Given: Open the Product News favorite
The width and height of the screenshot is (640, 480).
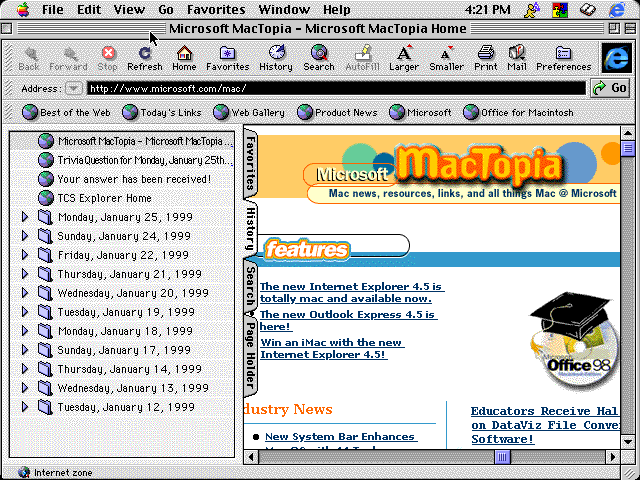Looking at the screenshot, I should (x=337, y=112).
